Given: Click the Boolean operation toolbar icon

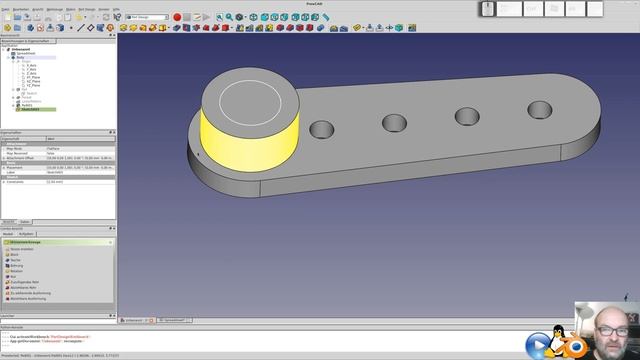Looking at the screenshot, I should coord(320,28).
